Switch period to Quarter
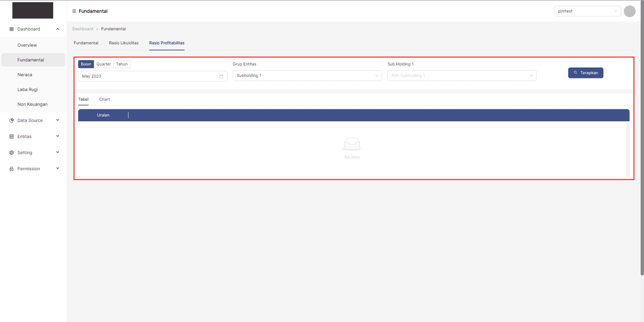 [103, 64]
